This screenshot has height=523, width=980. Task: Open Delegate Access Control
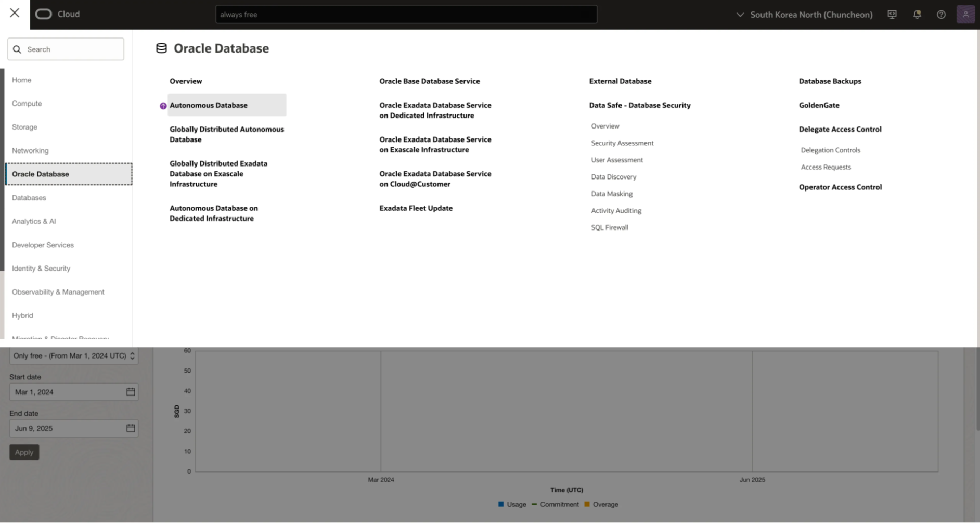(x=840, y=130)
